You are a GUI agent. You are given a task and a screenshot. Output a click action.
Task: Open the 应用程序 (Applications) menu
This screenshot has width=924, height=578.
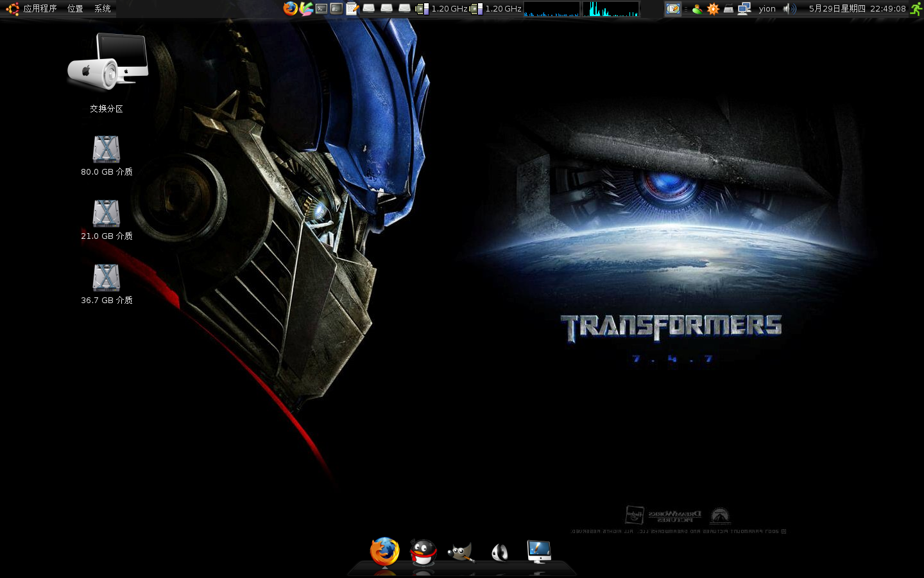(40, 8)
